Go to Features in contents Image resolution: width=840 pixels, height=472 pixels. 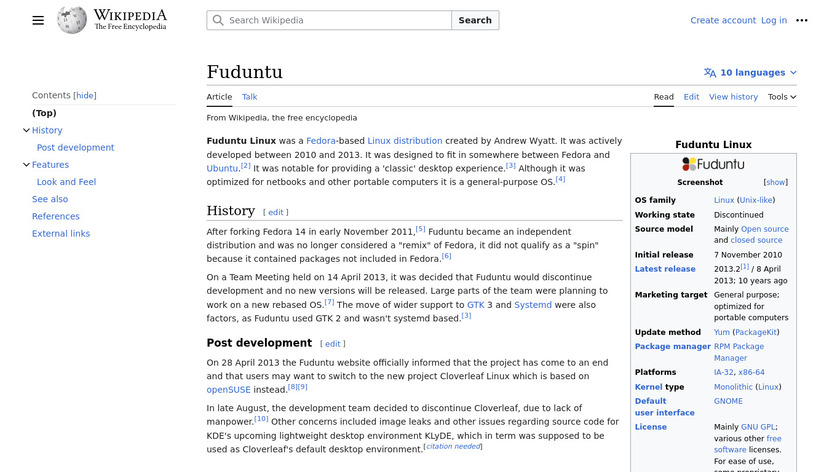50,164
